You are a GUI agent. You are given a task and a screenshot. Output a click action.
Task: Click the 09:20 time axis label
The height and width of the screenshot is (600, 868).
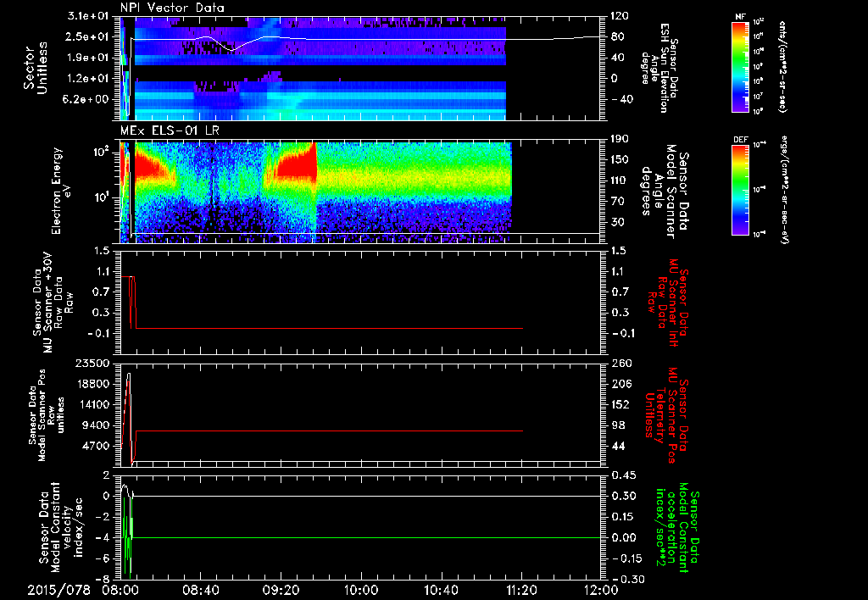[280, 590]
